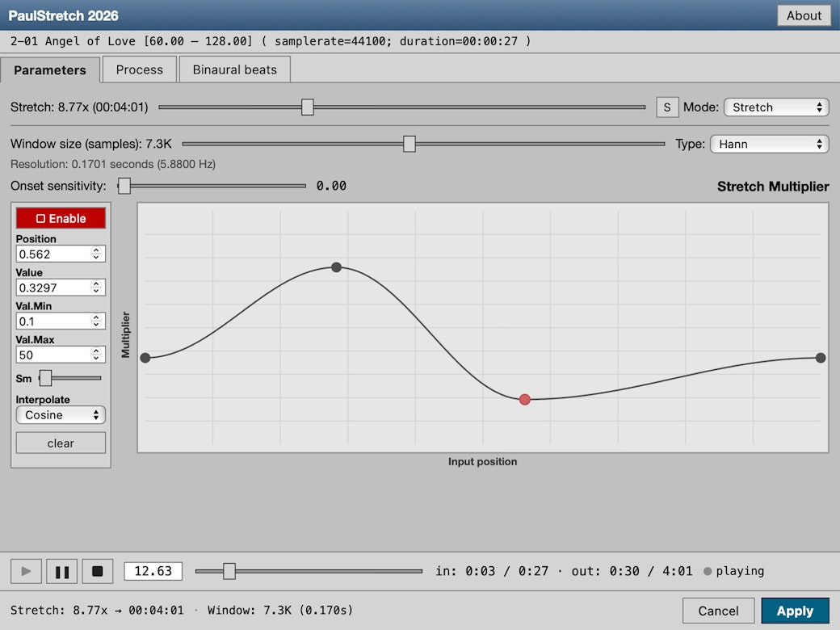The image size is (840, 630).
Task: Pause the playback
Action: click(62, 571)
